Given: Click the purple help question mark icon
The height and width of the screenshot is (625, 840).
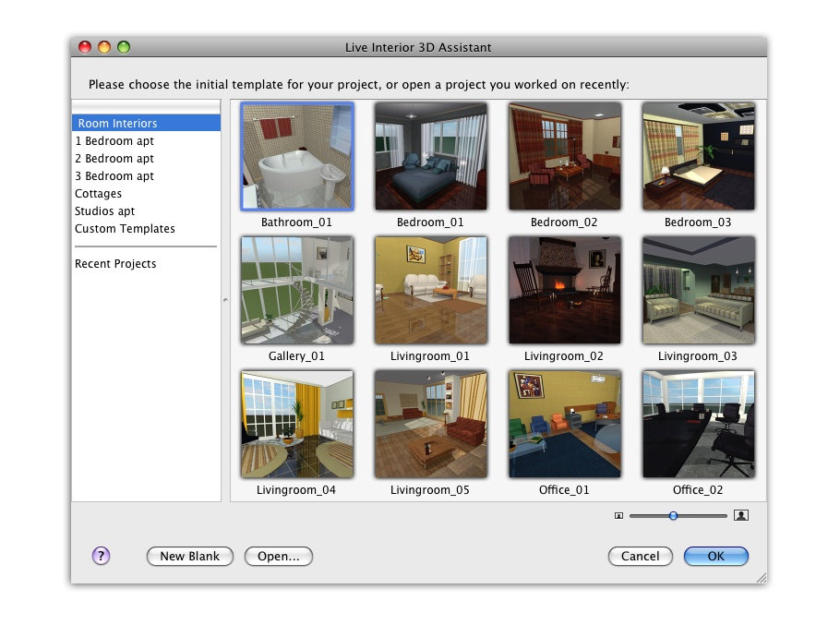Looking at the screenshot, I should [x=102, y=556].
